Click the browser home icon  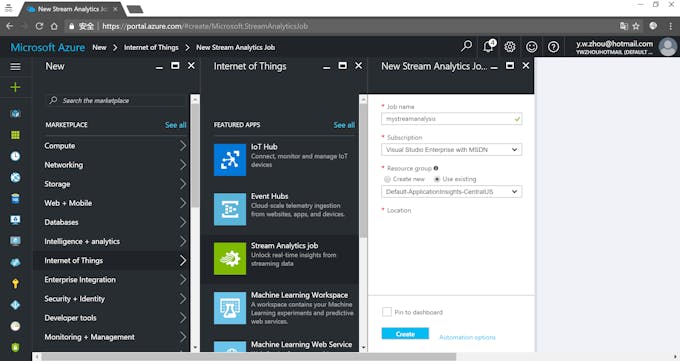tap(54, 26)
